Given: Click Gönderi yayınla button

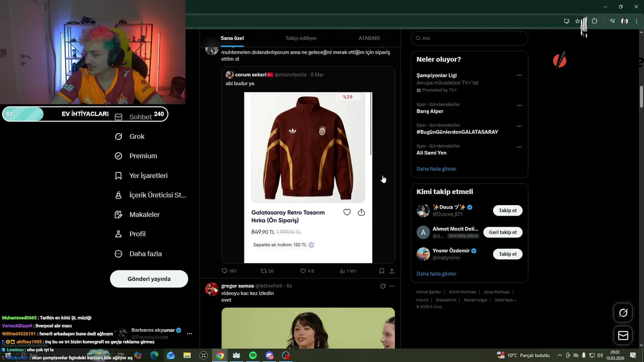Looking at the screenshot, I should 149,279.
